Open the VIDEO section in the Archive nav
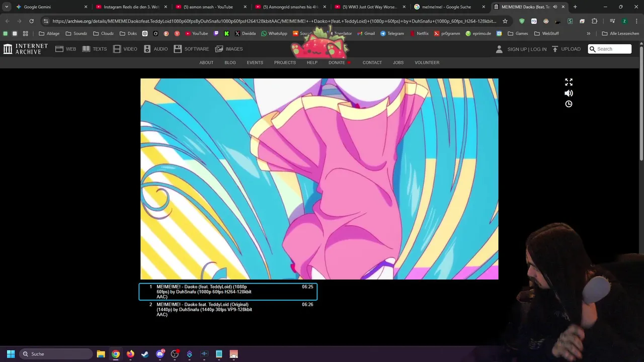This screenshot has height=362, width=644. tap(125, 49)
